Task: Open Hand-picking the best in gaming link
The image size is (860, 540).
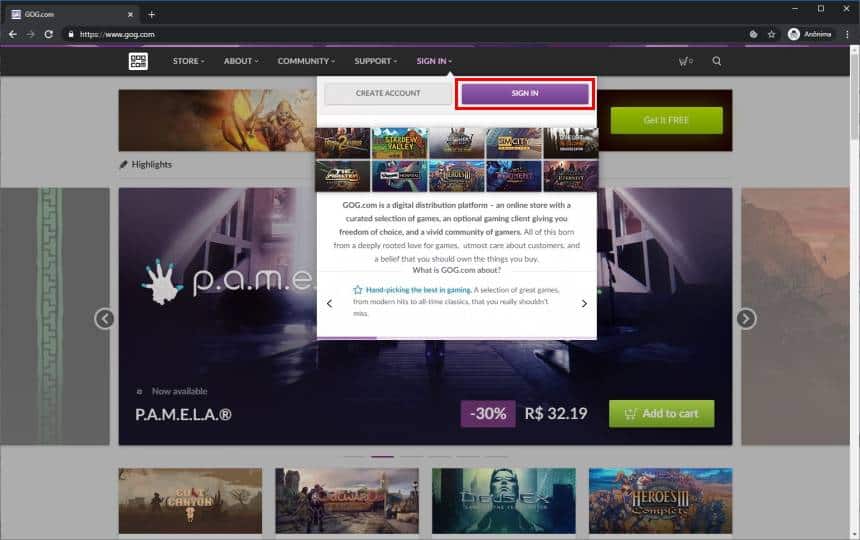Action: 418,289
